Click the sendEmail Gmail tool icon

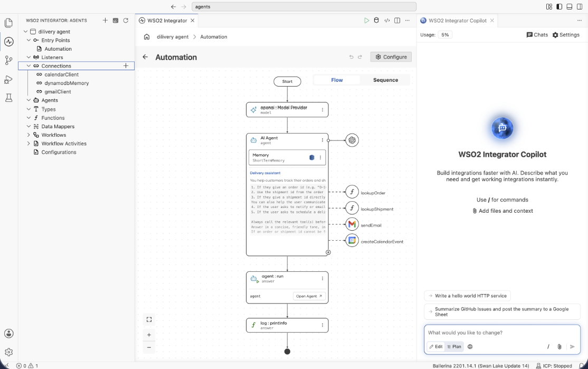[352, 224]
